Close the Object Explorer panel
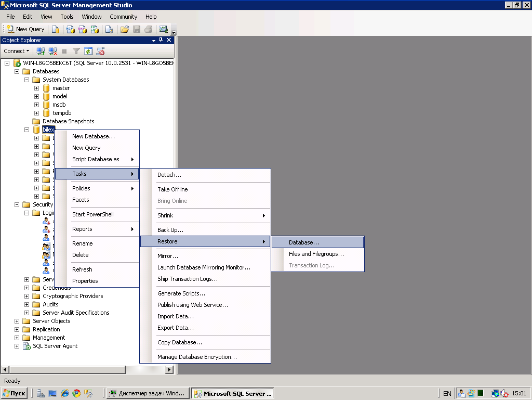 [169, 40]
